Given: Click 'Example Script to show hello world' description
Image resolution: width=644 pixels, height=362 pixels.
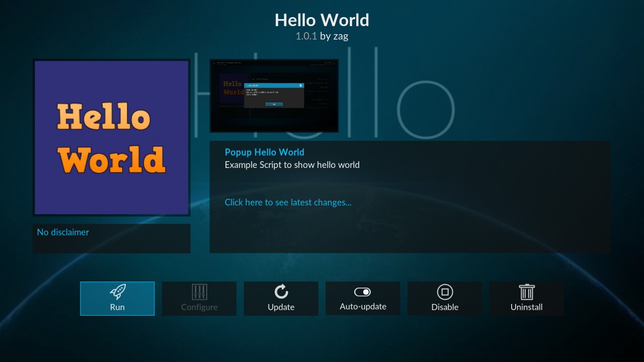Looking at the screenshot, I should point(292,165).
